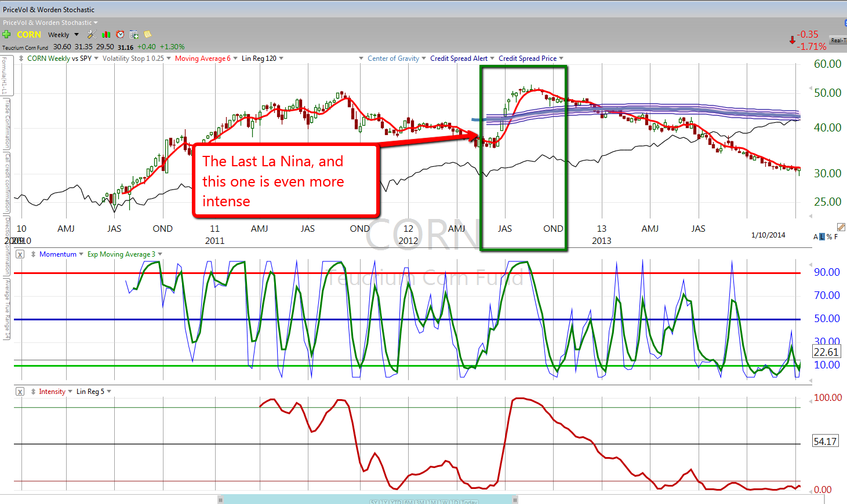Open Average True Range 14 side tab
847x504 pixels.
point(7,309)
